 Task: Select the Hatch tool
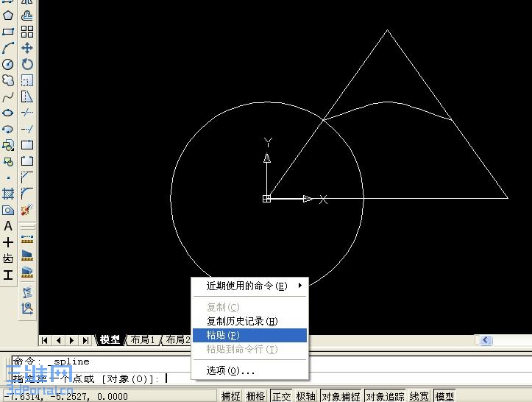point(8,194)
